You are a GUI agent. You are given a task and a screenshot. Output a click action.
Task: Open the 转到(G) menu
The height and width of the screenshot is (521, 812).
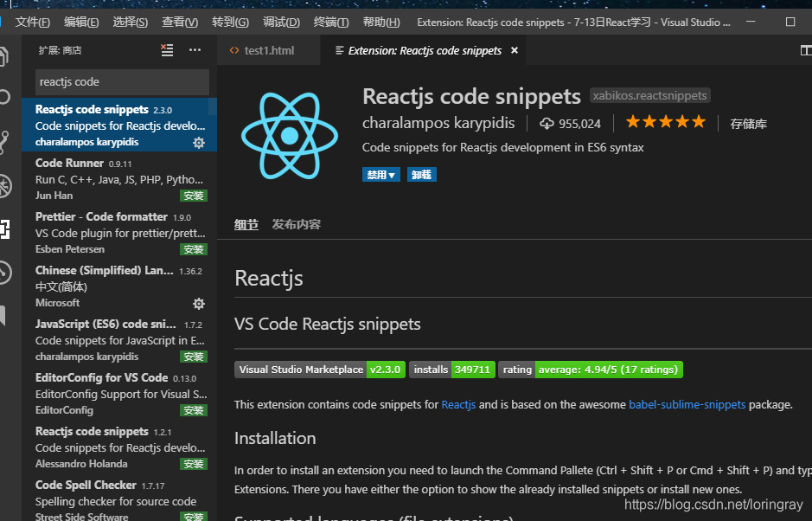tap(230, 23)
